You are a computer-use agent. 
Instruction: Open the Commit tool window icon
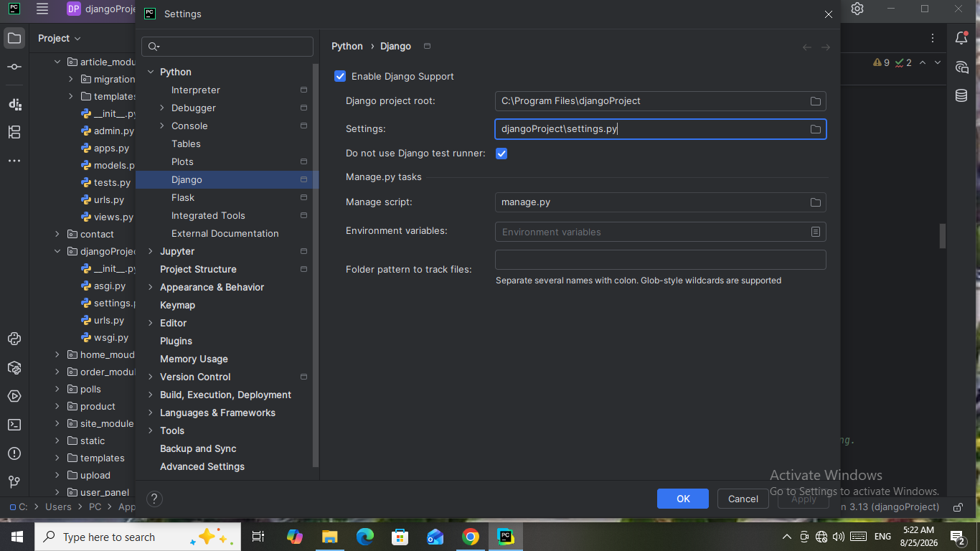point(14,67)
